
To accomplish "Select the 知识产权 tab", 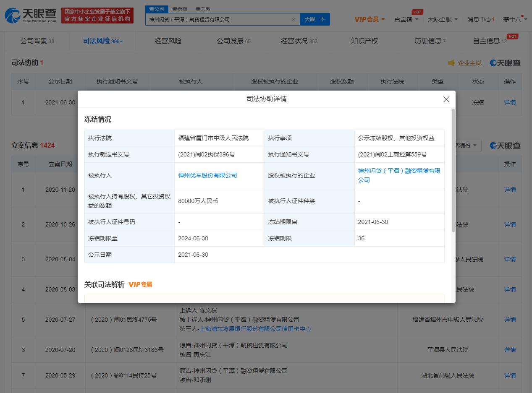I will click(364, 41).
